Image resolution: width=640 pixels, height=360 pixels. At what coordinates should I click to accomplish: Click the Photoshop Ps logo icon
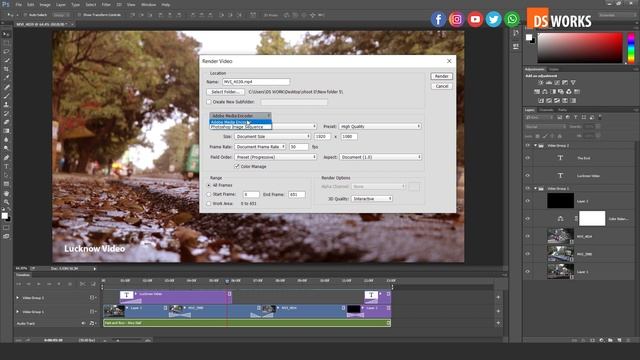tap(6, 4)
